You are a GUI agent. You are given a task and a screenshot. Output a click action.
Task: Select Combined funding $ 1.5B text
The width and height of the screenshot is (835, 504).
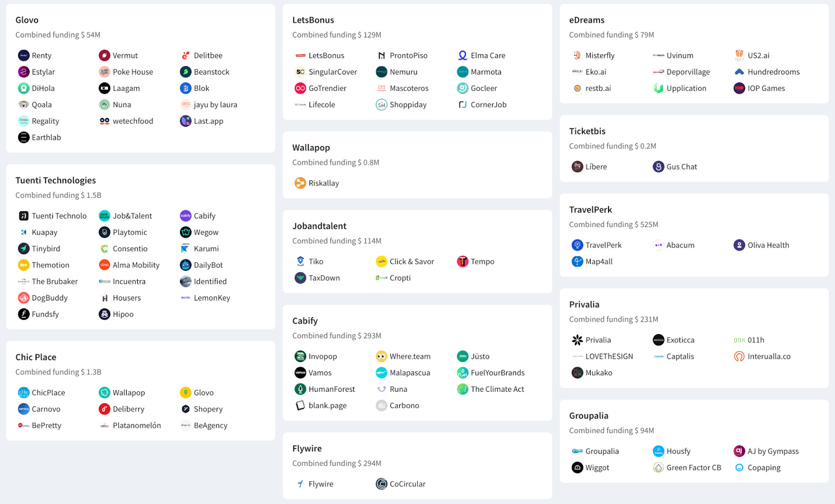coord(58,195)
